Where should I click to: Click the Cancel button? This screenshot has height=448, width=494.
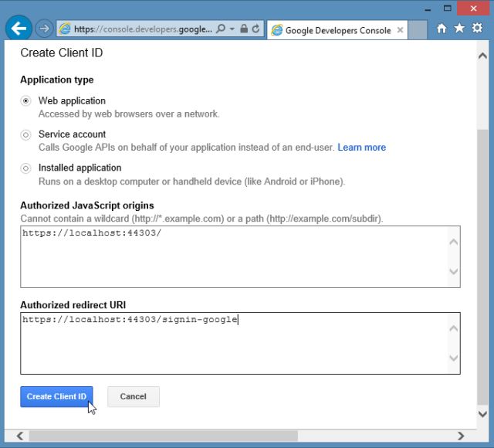[134, 396]
